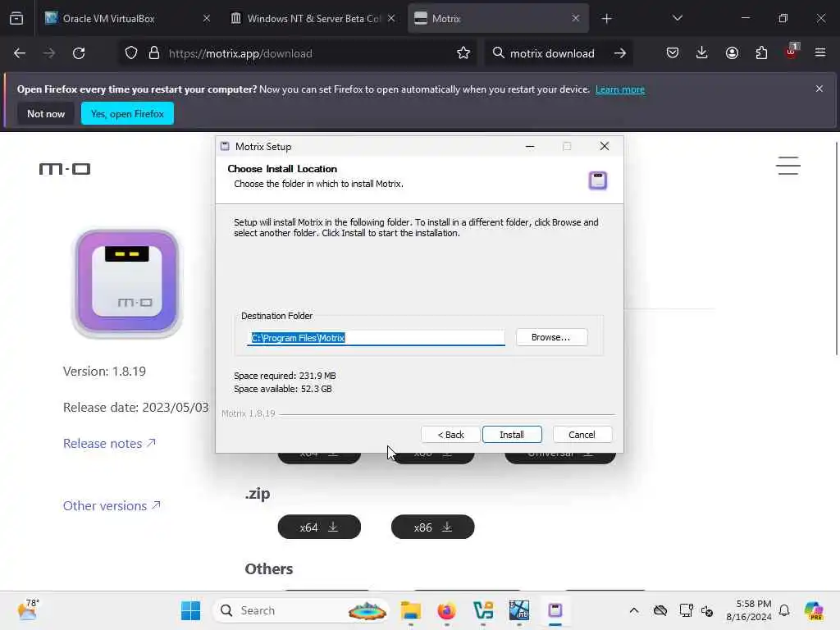840x630 pixels.
Task: Open the Other versions link
Action: (112, 505)
